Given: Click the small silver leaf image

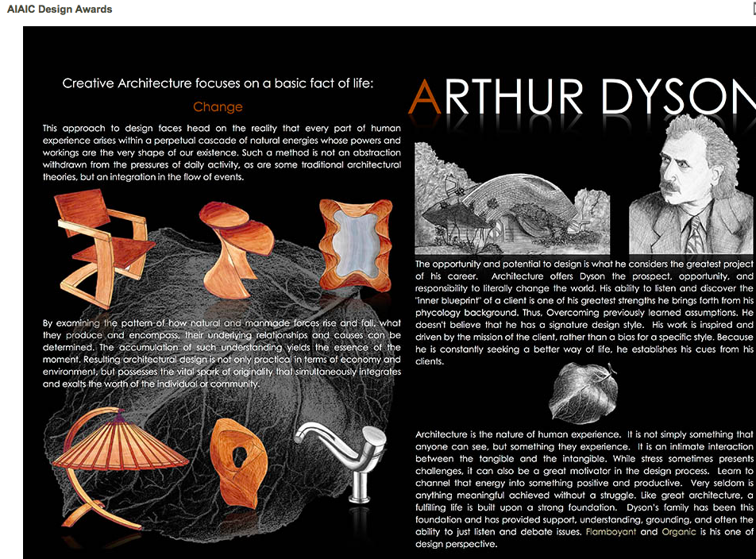Looking at the screenshot, I should point(584,395).
